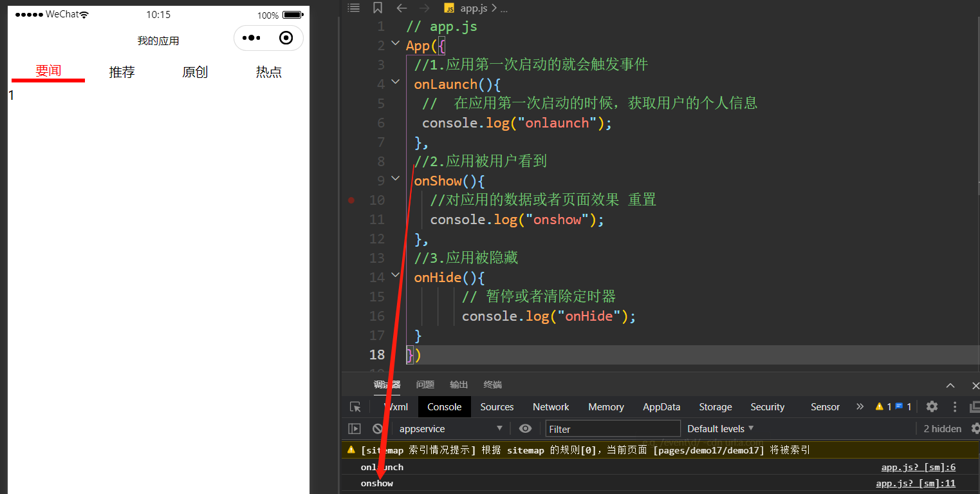Open DevTools settings gear icon
Viewport: 980px width, 494px height.
932,407
